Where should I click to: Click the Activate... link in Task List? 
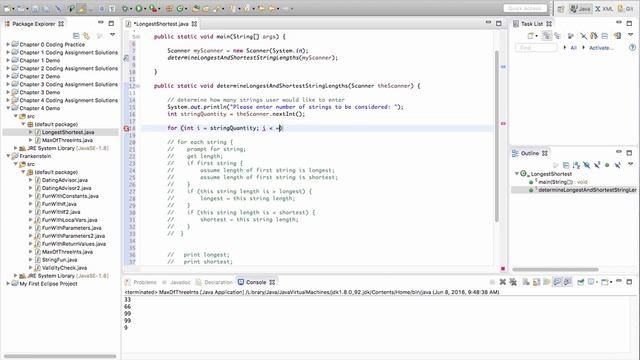(601, 48)
